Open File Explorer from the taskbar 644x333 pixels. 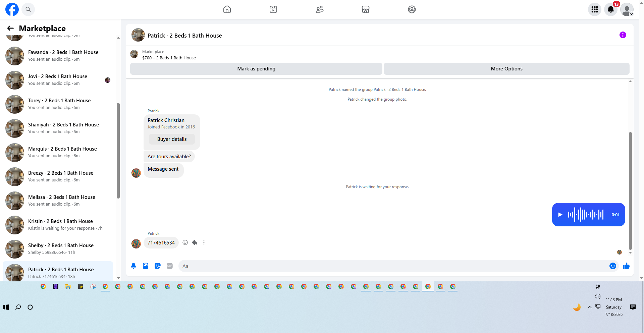[68, 286]
